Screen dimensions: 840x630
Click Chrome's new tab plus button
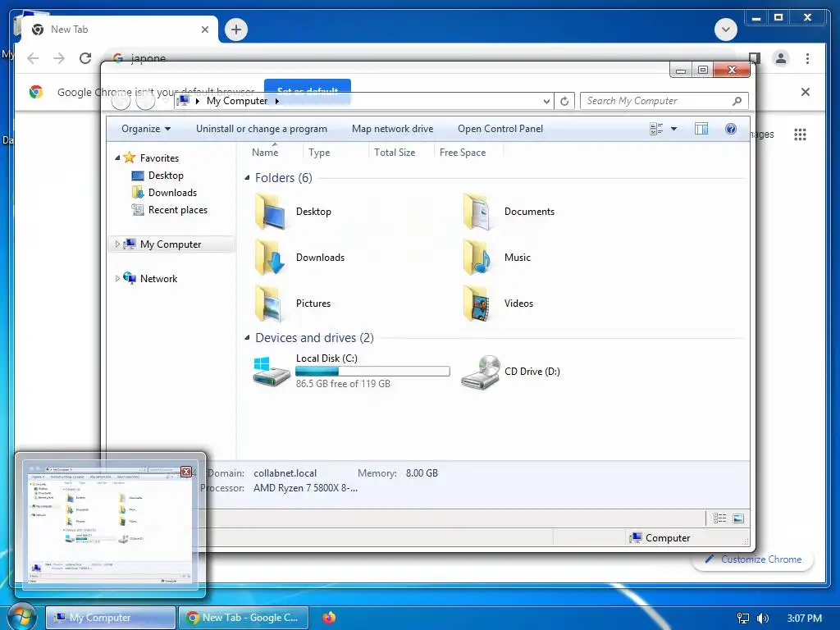pos(236,30)
